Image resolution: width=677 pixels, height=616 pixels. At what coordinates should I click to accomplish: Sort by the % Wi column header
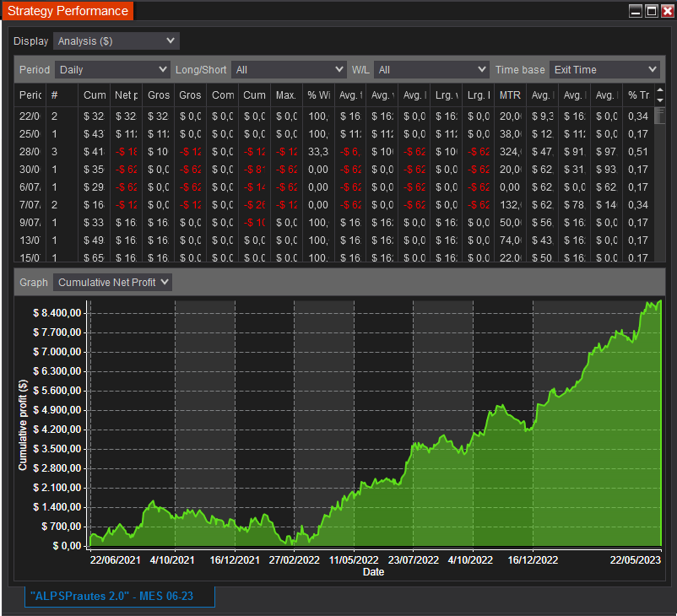click(318, 95)
